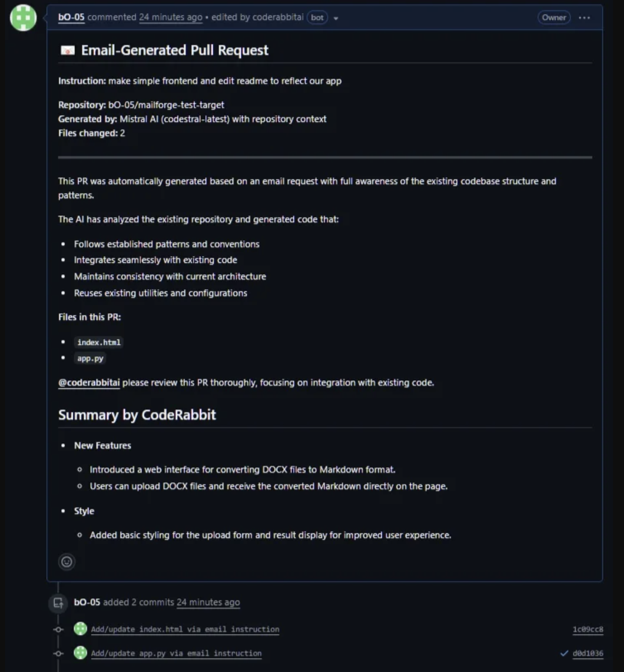624x672 pixels.
Task: Open commit hash 1c09cc8
Action: pyautogui.click(x=587, y=629)
